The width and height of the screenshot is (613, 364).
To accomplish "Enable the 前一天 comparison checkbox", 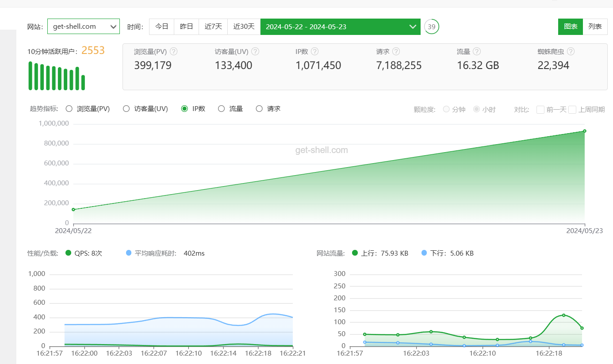I will 540,109.
